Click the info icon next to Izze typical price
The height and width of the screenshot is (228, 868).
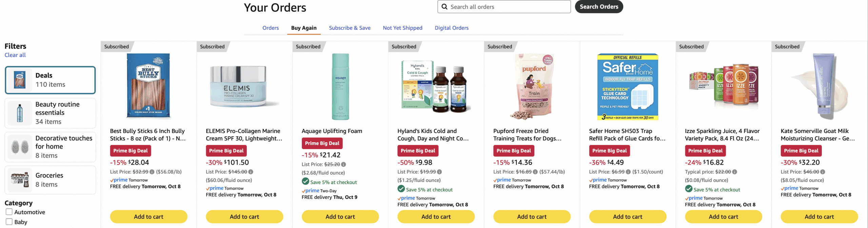[x=734, y=172]
